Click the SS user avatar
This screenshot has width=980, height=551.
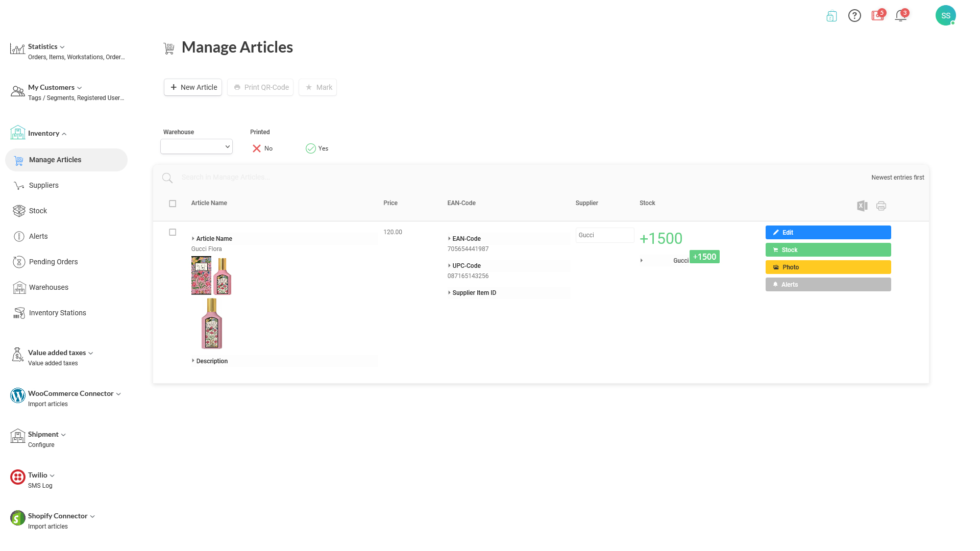[945, 16]
